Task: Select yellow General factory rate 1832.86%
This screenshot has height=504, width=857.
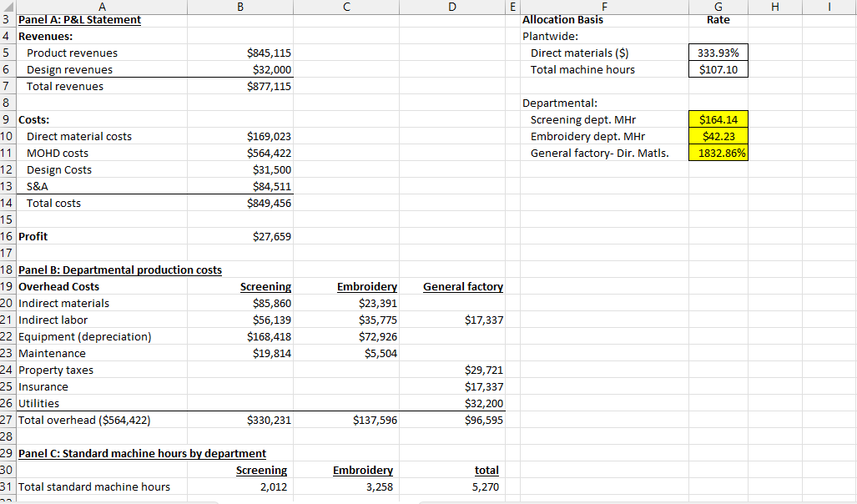Action: tap(718, 154)
